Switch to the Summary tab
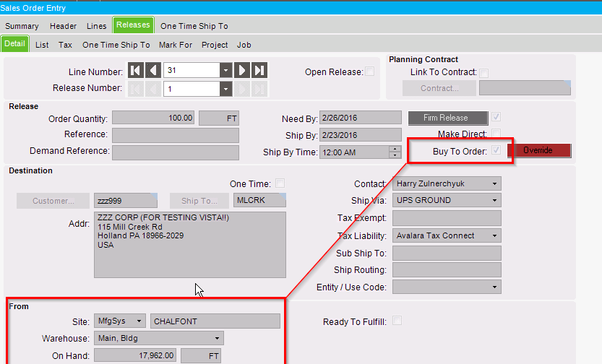This screenshot has width=602, height=364. click(x=22, y=26)
